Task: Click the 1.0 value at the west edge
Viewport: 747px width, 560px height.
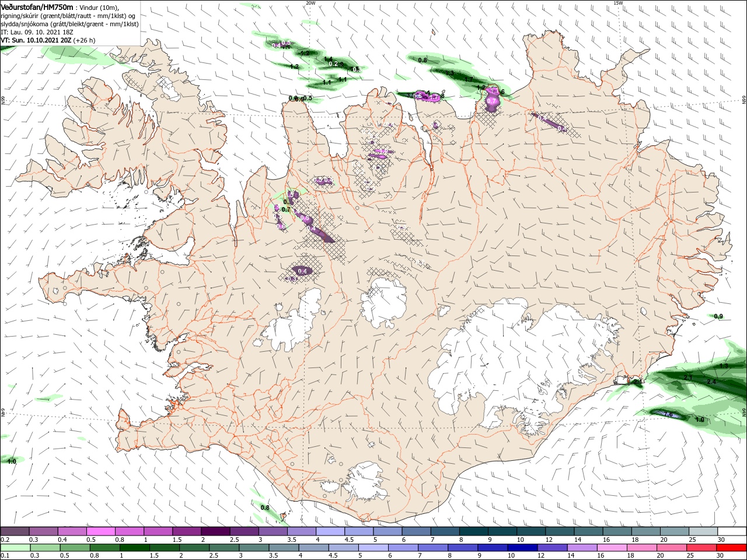Action: coord(12,461)
